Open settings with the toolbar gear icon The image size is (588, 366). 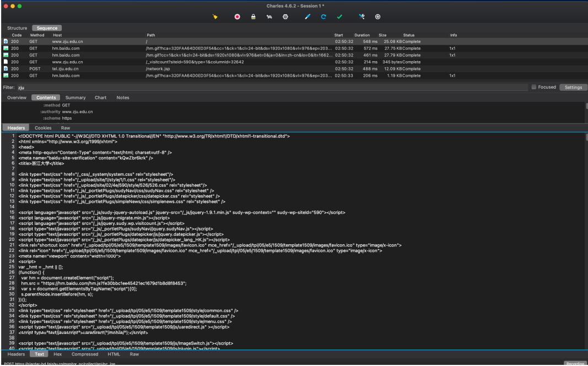click(x=377, y=17)
